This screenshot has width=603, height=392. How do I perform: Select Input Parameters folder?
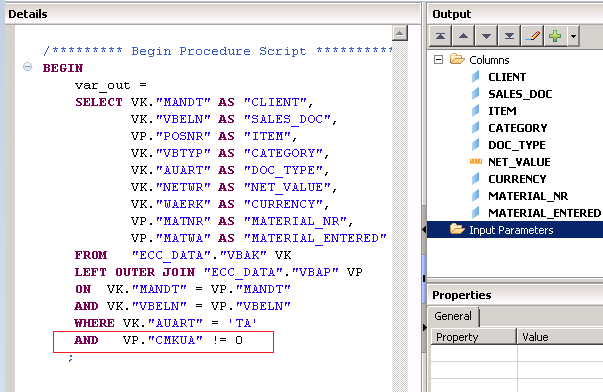[511, 230]
